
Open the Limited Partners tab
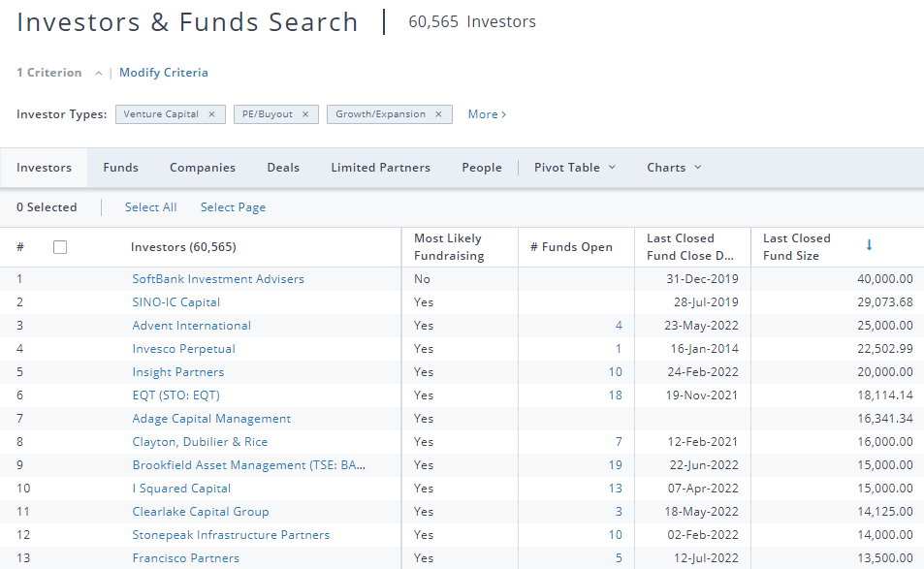(380, 168)
